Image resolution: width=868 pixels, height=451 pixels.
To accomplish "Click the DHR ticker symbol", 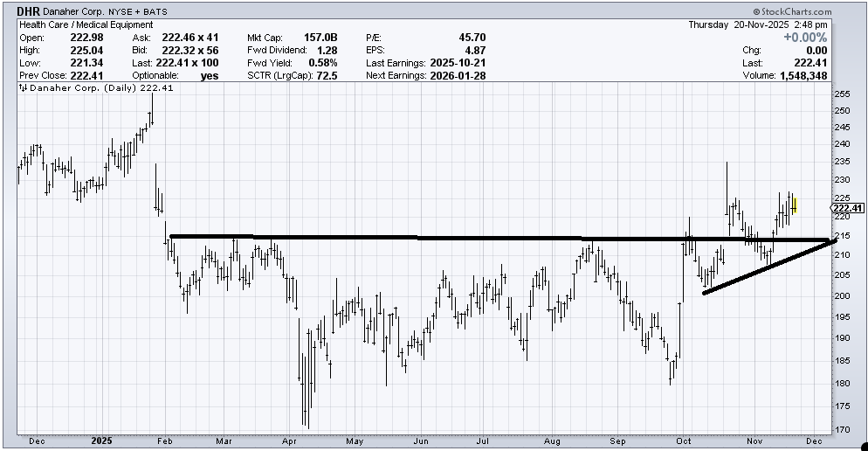I will pyautogui.click(x=28, y=11).
